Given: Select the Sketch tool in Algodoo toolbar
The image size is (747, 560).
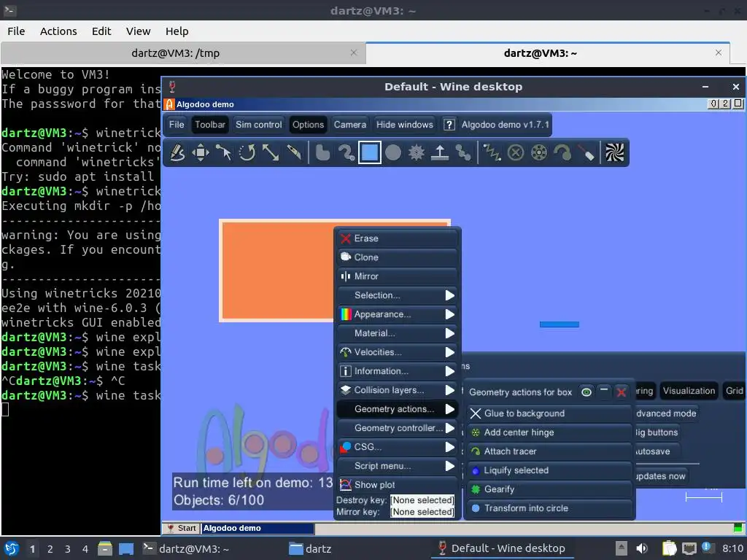Looking at the screenshot, I should point(177,153).
